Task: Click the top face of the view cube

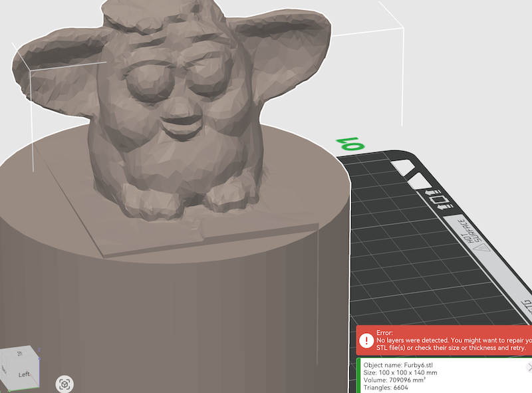Action: pyautogui.click(x=19, y=354)
